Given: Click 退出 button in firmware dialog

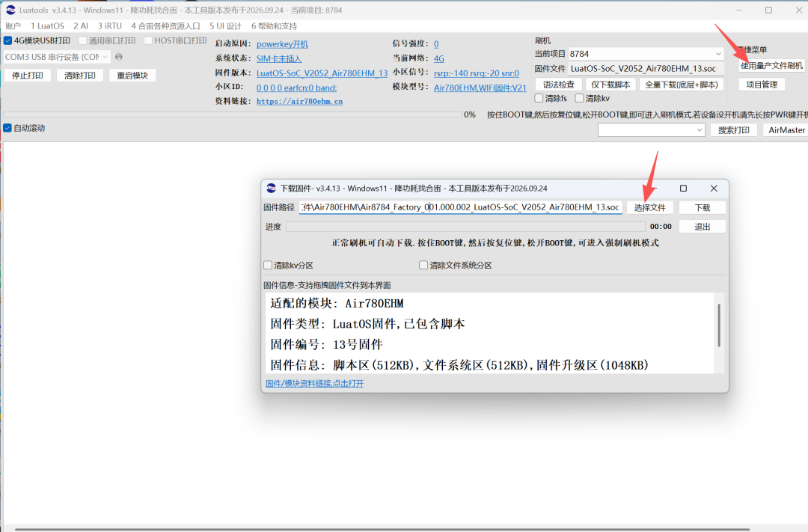Looking at the screenshot, I should tap(703, 226).
